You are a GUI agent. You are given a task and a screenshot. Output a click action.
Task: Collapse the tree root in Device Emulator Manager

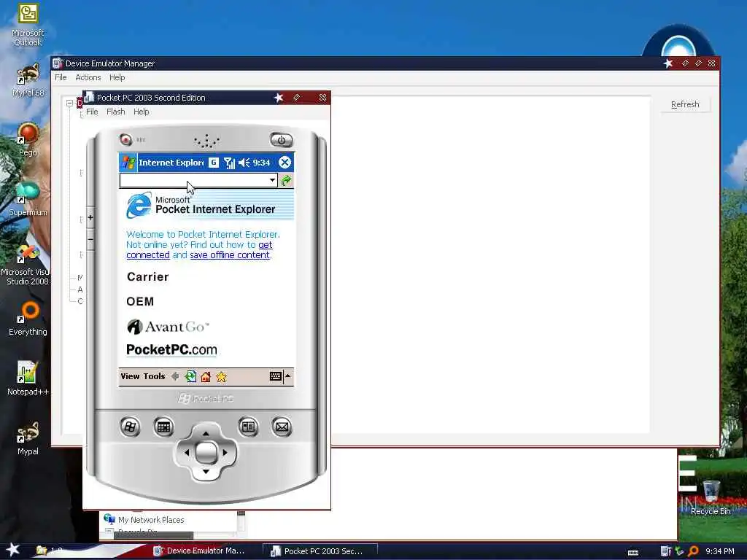point(69,103)
